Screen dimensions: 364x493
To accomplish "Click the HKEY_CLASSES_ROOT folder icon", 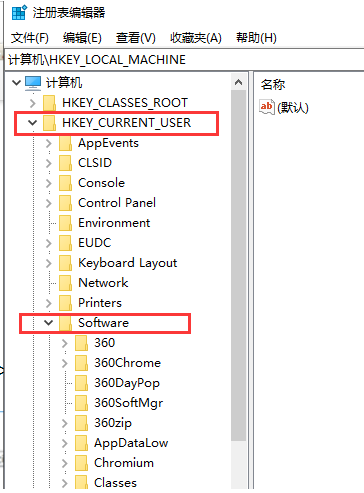I will coord(49,103).
